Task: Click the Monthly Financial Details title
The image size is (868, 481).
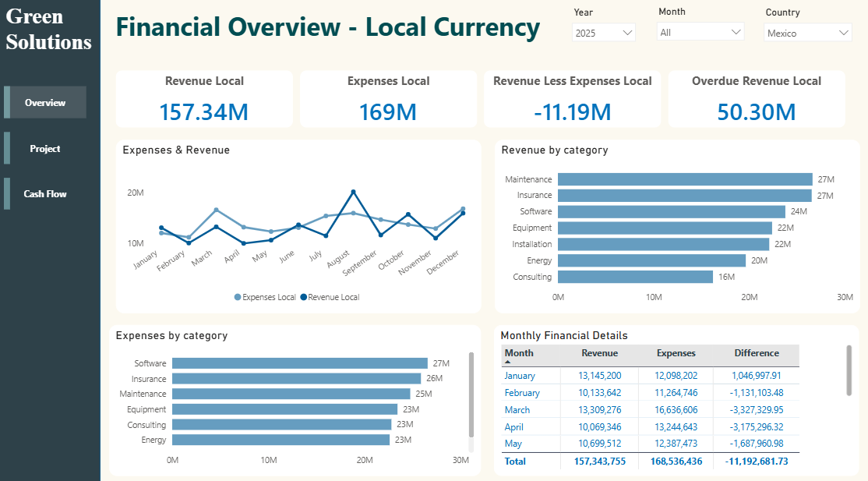Action: (564, 336)
